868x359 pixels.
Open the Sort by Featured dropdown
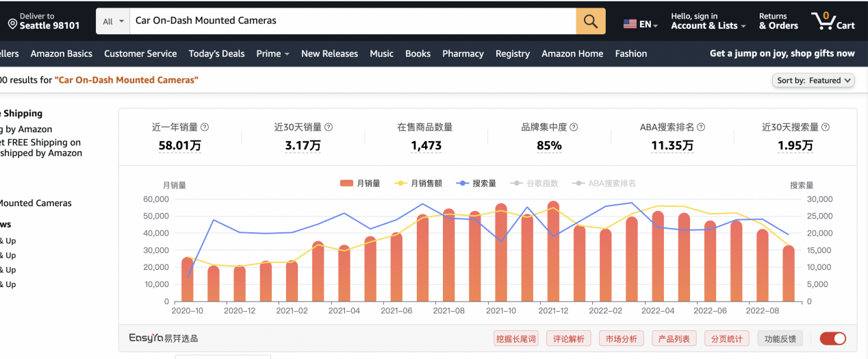pyautogui.click(x=813, y=80)
